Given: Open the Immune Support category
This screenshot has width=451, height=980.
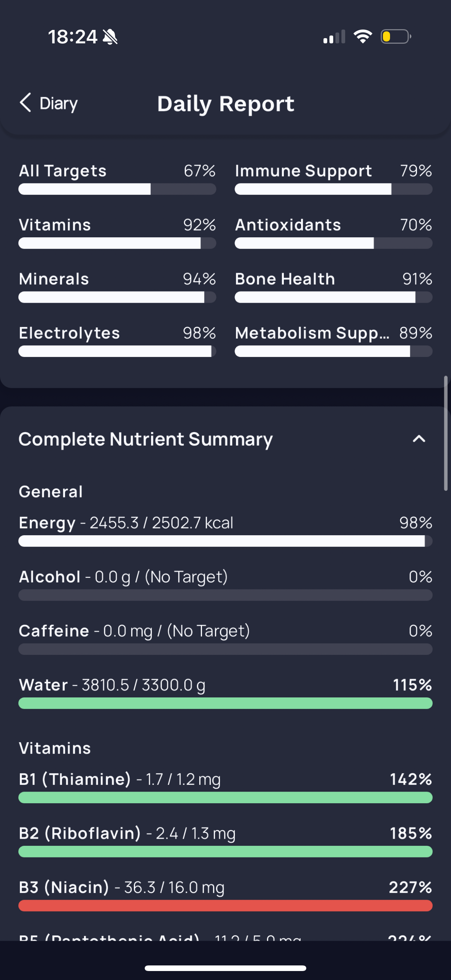Looking at the screenshot, I should pyautogui.click(x=334, y=178).
